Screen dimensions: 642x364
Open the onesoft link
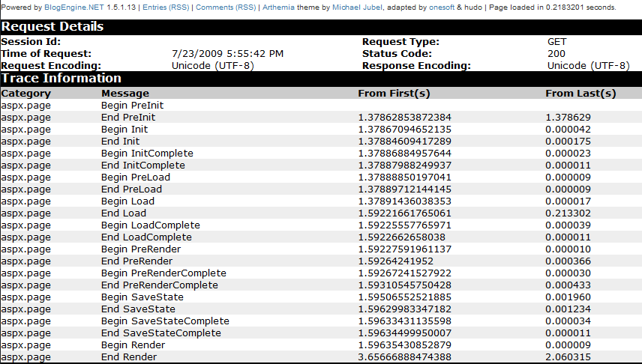point(442,7)
